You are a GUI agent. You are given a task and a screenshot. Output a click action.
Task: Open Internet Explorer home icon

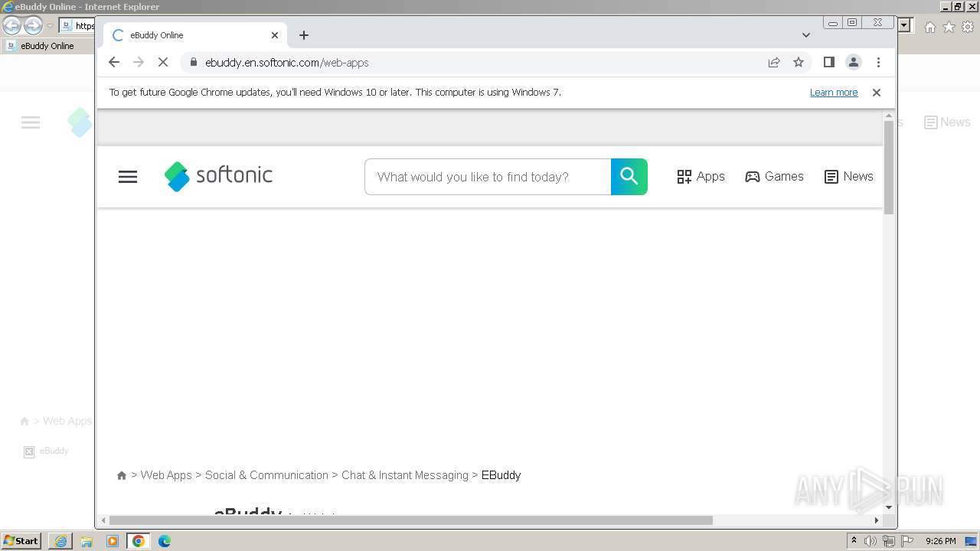[x=929, y=27]
